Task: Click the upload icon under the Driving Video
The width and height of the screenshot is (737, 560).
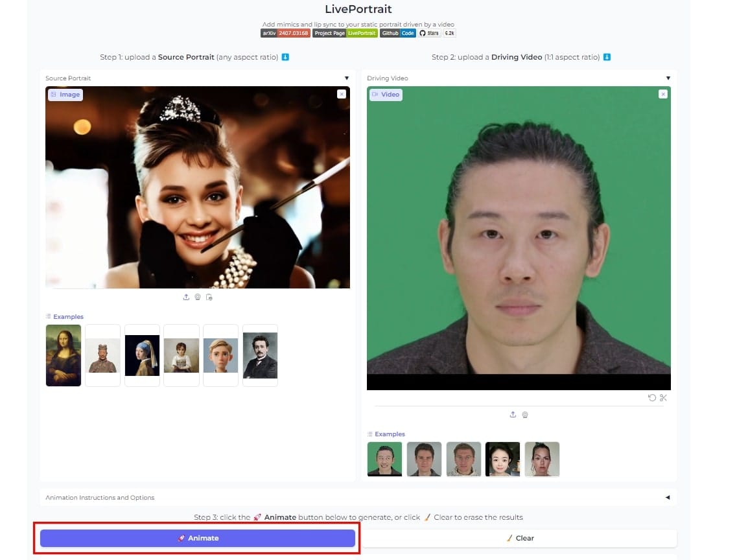Action: [x=512, y=414]
